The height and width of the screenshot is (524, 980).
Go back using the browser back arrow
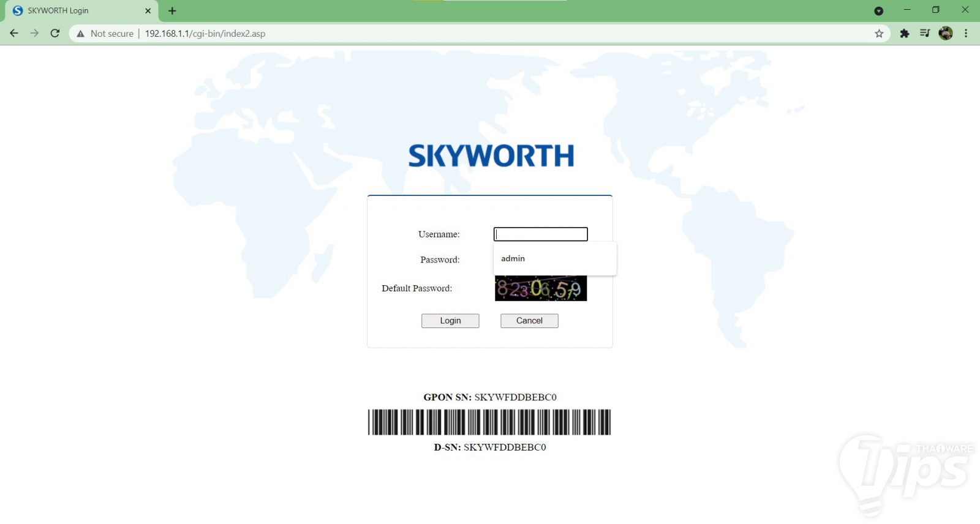tap(14, 34)
